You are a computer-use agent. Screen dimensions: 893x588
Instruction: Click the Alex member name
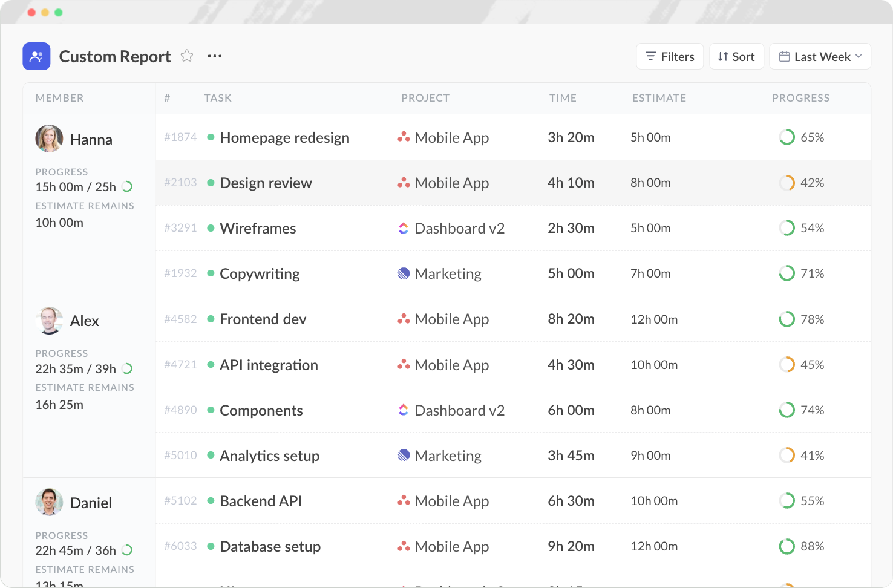(x=85, y=321)
